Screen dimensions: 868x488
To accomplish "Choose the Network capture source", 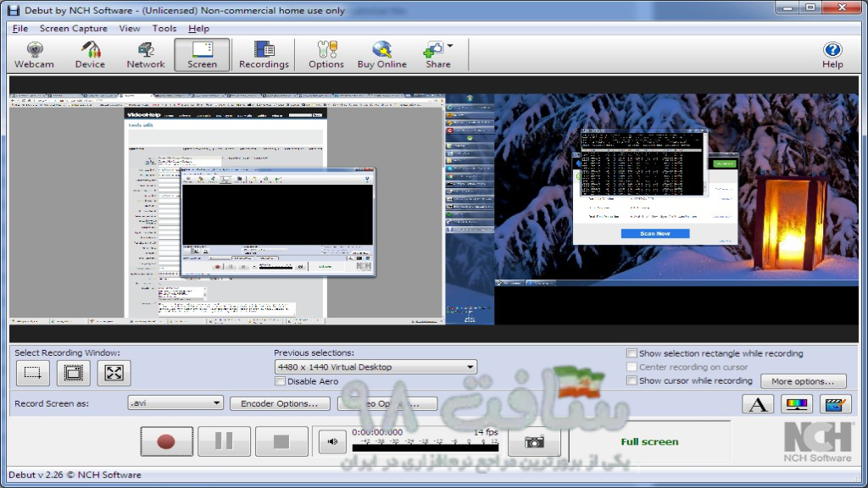I will pyautogui.click(x=146, y=55).
